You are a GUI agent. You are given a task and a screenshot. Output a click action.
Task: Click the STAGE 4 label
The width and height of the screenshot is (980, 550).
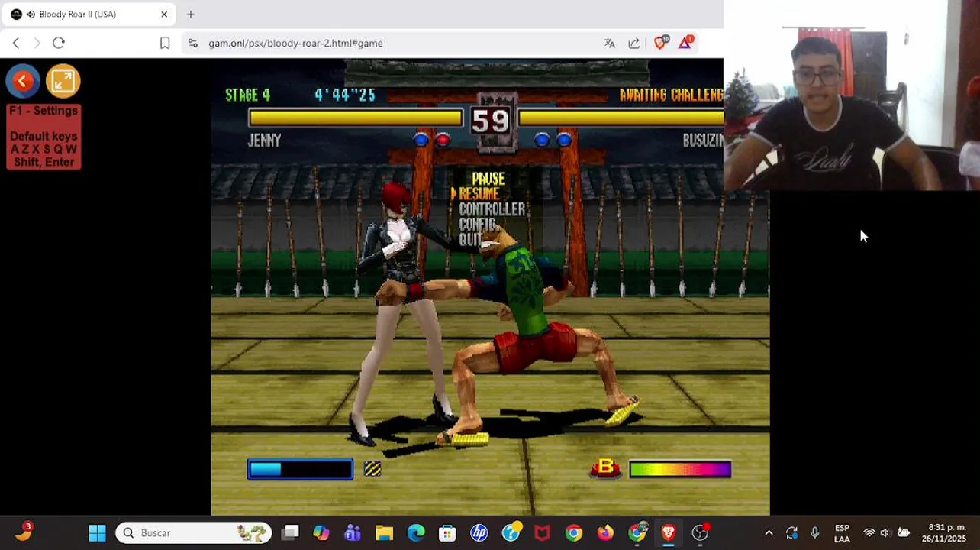pyautogui.click(x=247, y=95)
